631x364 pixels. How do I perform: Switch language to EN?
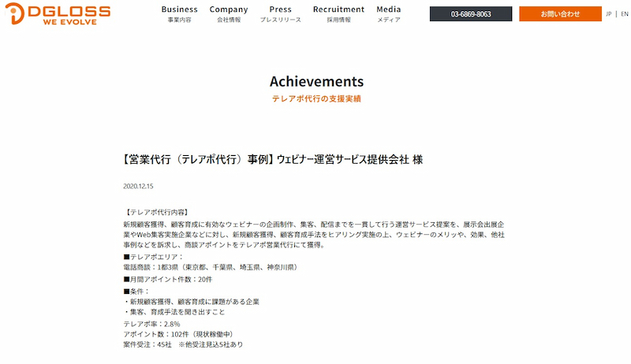625,14
